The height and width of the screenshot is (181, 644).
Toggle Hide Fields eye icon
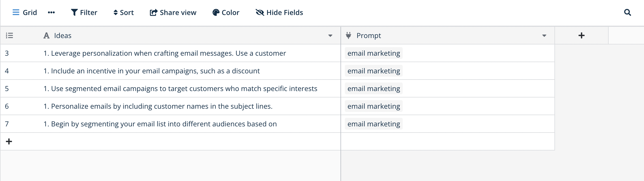pyautogui.click(x=260, y=13)
